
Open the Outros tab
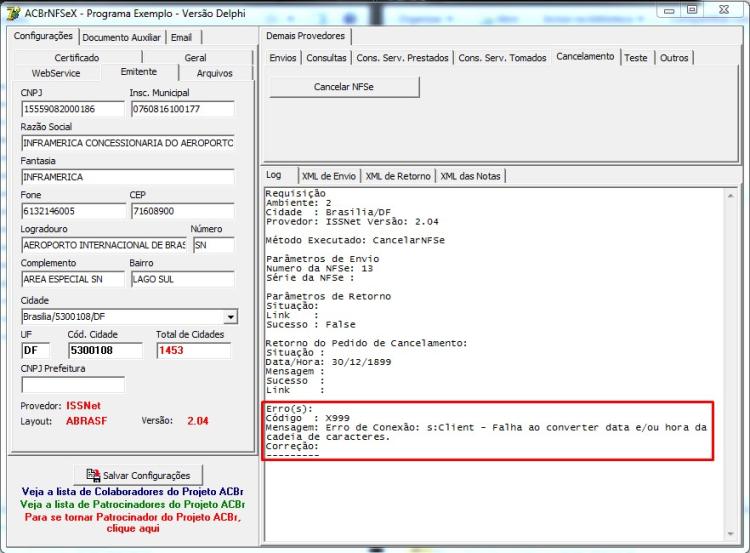coord(674,58)
